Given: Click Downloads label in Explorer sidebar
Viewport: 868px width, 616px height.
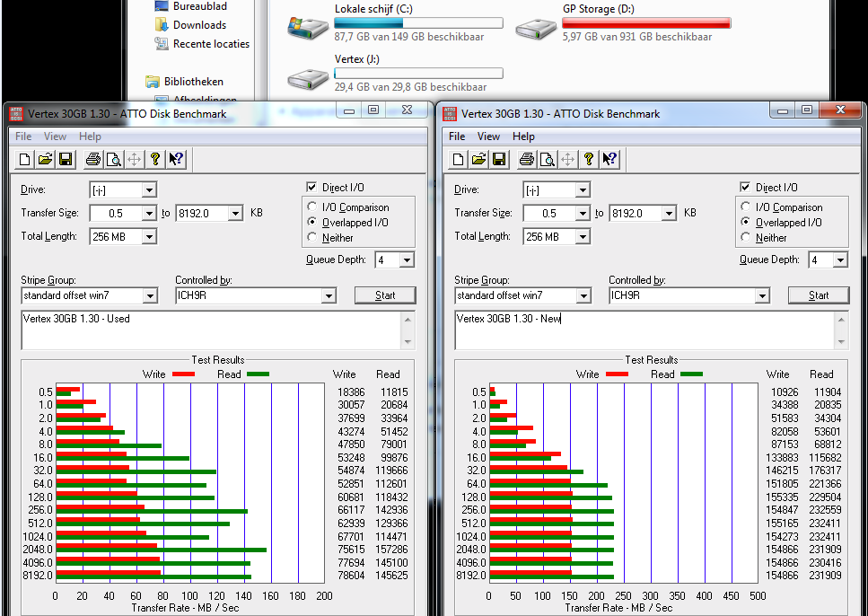Looking at the screenshot, I should click(x=200, y=25).
